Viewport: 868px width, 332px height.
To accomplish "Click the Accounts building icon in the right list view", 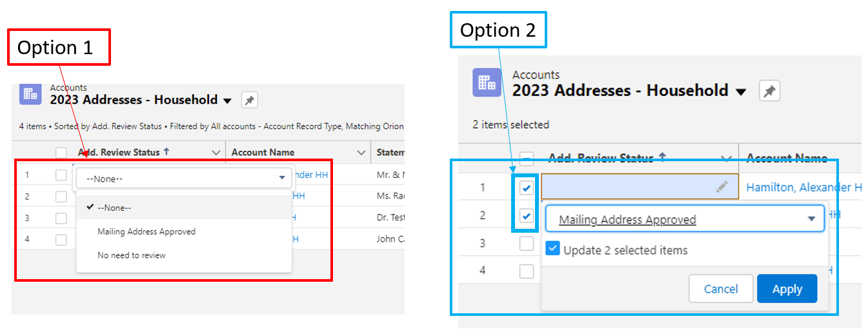I will (487, 83).
